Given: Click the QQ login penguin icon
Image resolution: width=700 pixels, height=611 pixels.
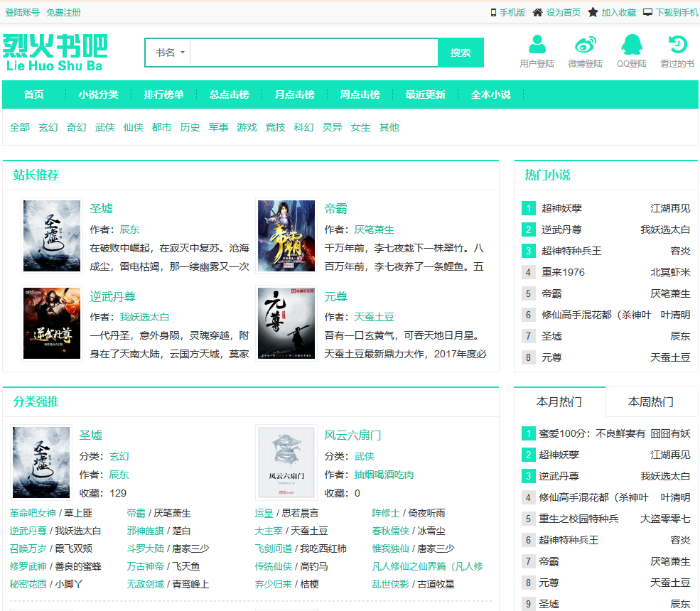Looking at the screenshot, I should click(x=631, y=45).
